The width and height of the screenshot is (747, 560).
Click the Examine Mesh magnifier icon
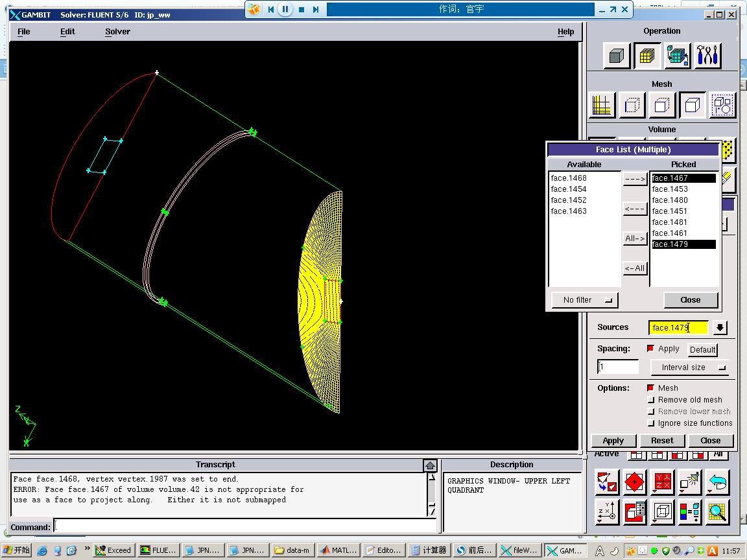[718, 513]
